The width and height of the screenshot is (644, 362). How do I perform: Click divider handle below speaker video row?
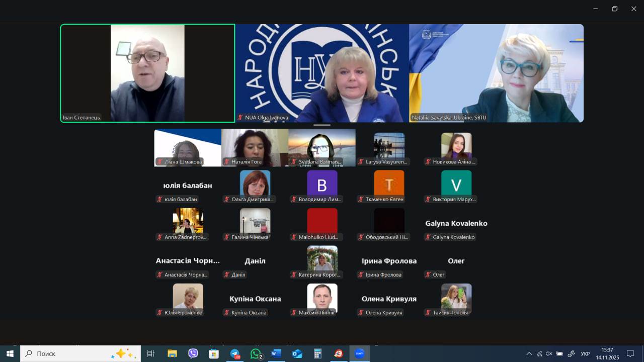(x=322, y=125)
